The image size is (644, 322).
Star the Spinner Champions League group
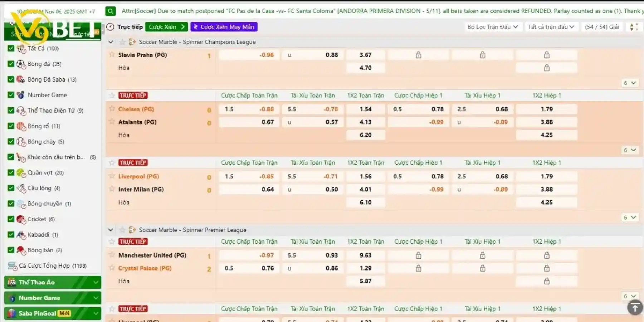pyautogui.click(x=122, y=42)
